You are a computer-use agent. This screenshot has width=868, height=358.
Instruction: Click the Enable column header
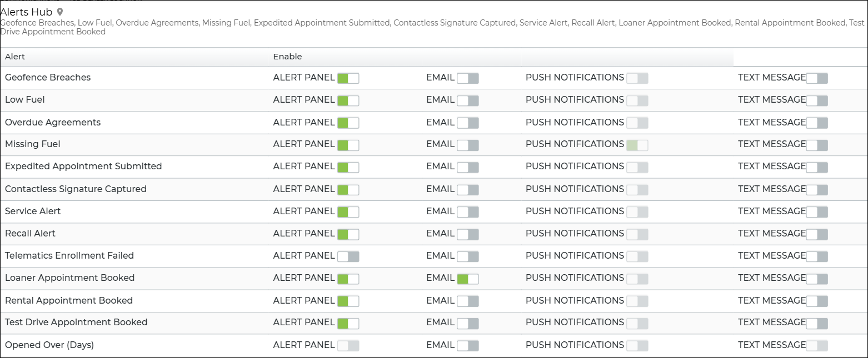coord(287,57)
